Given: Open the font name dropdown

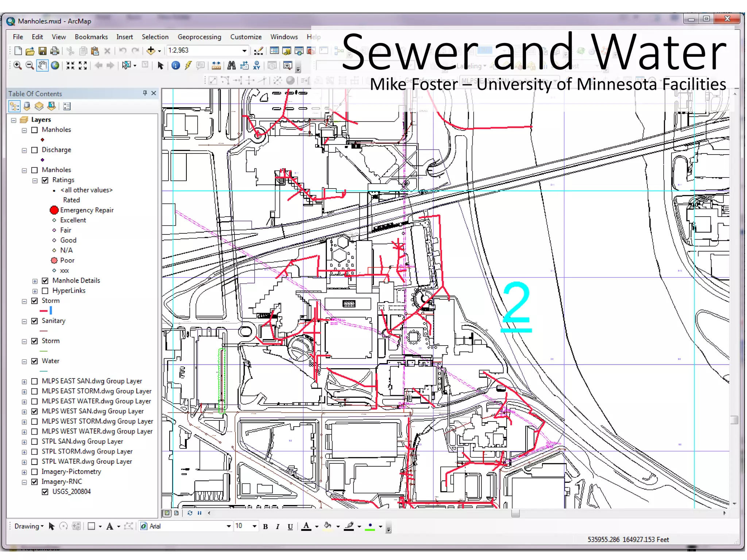Looking at the screenshot, I should [x=229, y=526].
